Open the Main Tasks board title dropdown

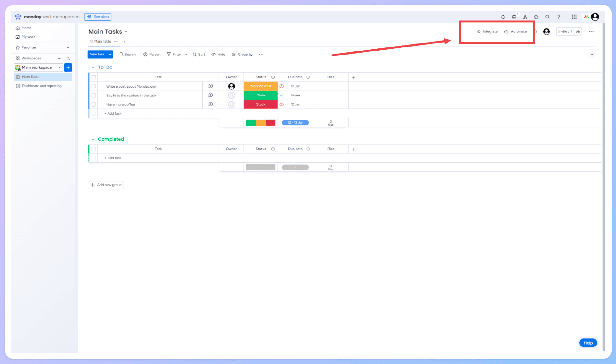(126, 31)
